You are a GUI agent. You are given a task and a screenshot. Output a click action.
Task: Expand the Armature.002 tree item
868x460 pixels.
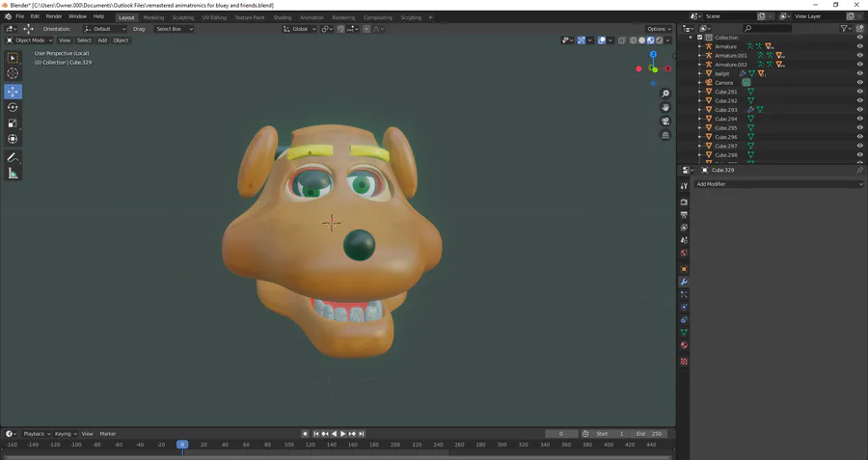[x=700, y=65]
